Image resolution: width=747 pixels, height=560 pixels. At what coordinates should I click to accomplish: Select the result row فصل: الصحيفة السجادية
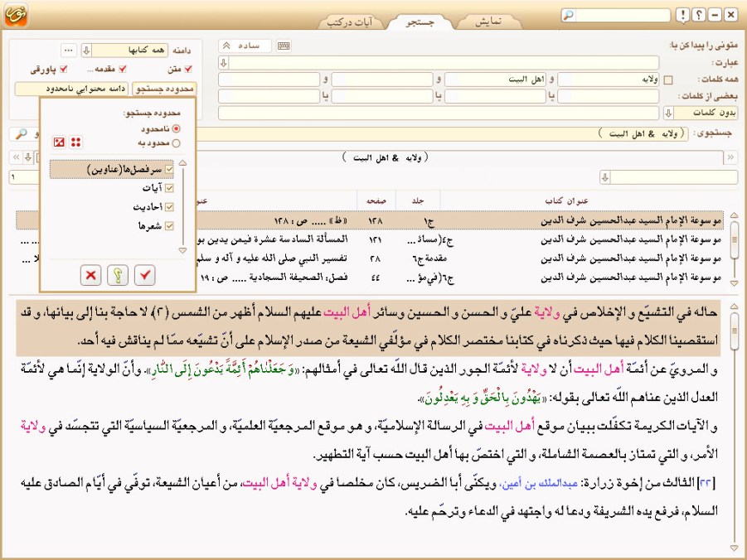pyautogui.click(x=370, y=278)
